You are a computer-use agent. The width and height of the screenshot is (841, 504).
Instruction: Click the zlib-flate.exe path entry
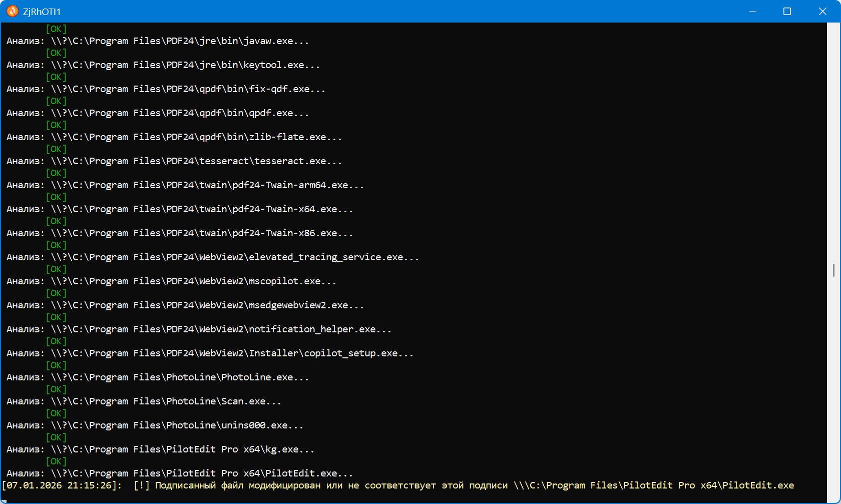pos(174,137)
